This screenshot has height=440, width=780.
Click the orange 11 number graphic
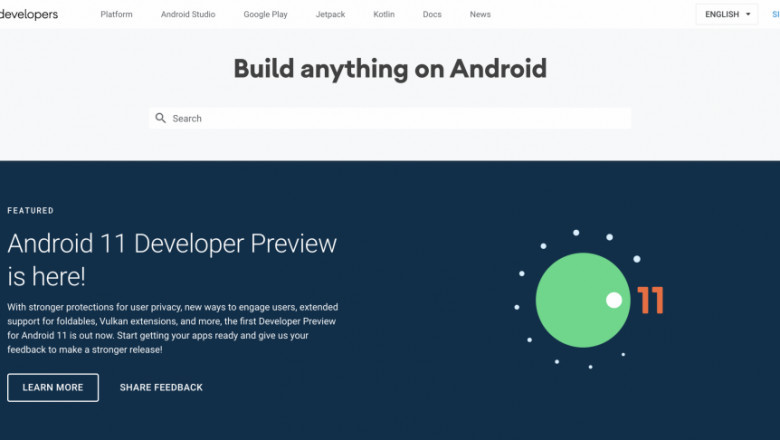[650, 300]
